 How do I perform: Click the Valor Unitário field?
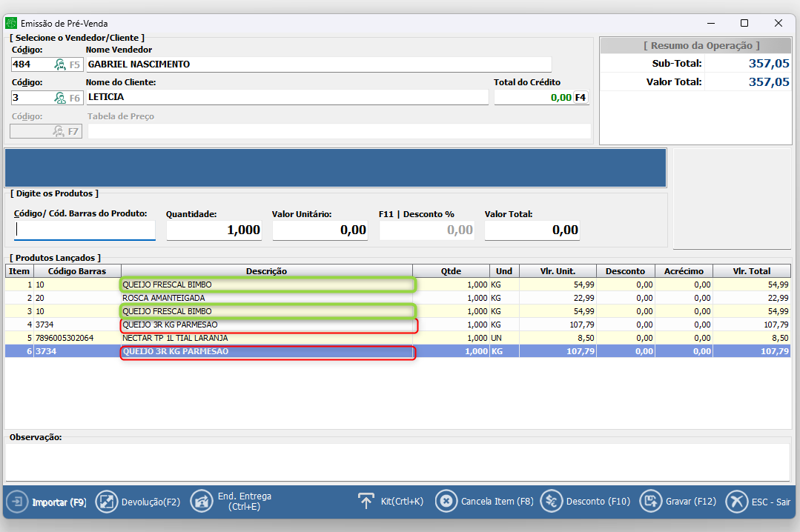pyautogui.click(x=320, y=230)
